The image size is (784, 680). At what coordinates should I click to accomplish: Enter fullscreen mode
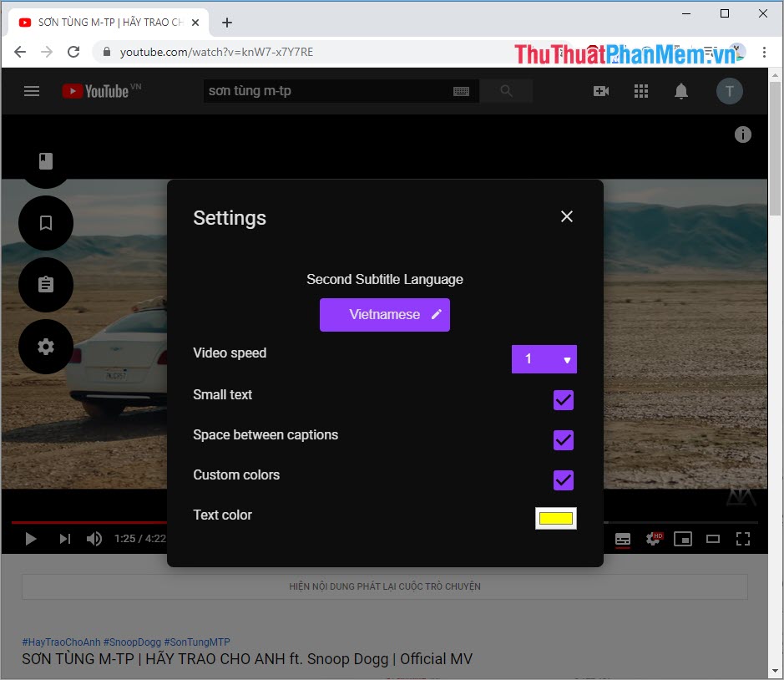(x=743, y=539)
